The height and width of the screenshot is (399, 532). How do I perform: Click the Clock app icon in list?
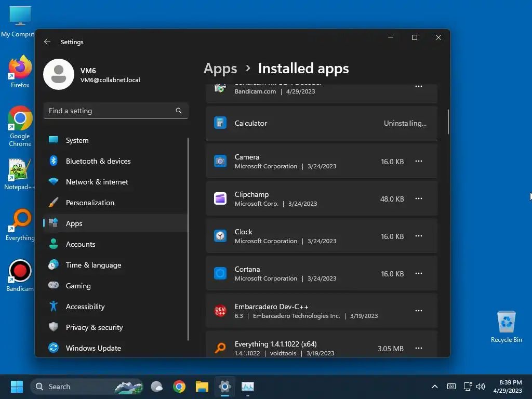[220, 236]
